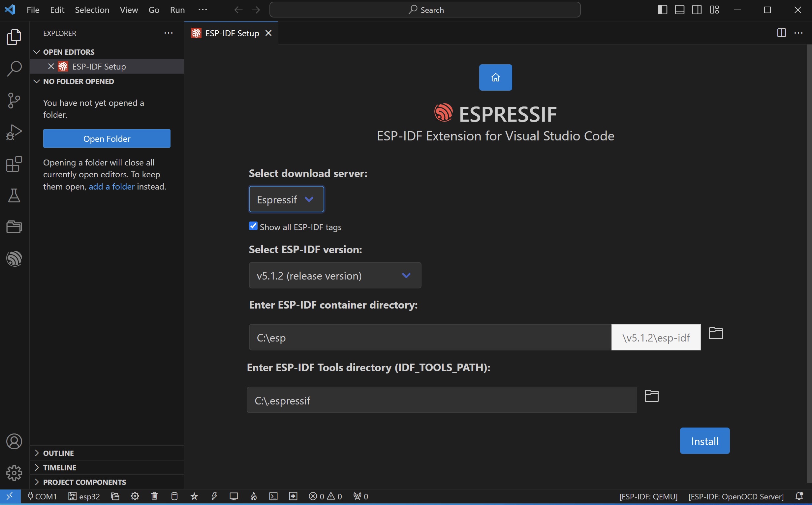Open the Espressif download server dropdown
The width and height of the screenshot is (812, 505).
point(286,199)
